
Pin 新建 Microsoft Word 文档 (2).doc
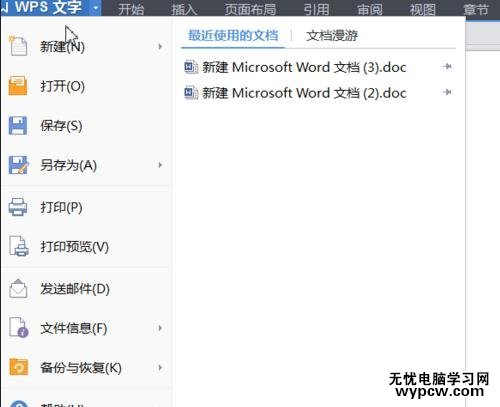pyautogui.click(x=447, y=92)
